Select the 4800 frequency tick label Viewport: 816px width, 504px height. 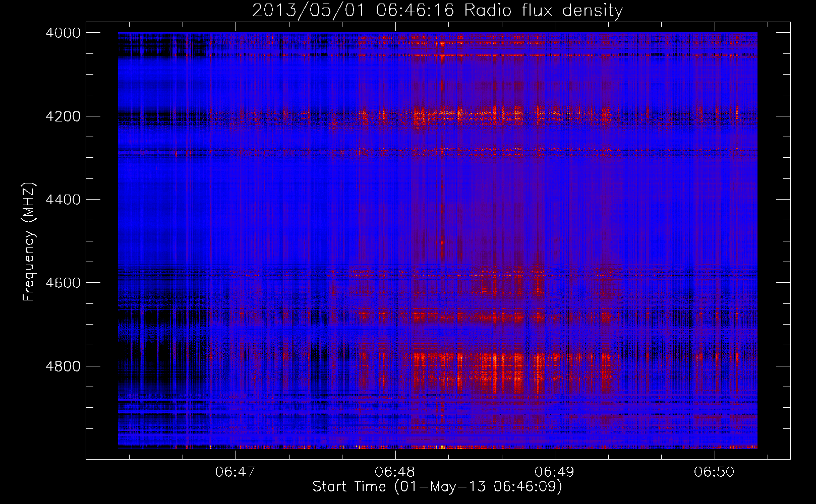(x=63, y=366)
